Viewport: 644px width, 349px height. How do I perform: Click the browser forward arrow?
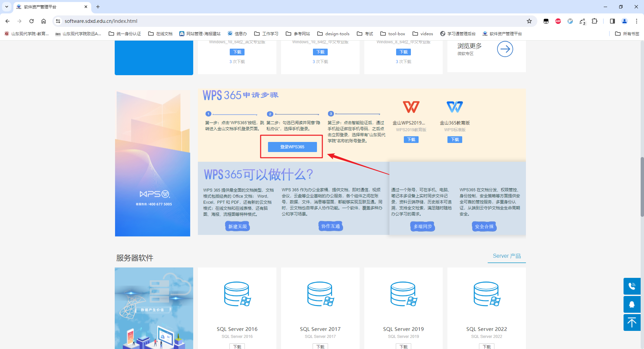(19, 21)
